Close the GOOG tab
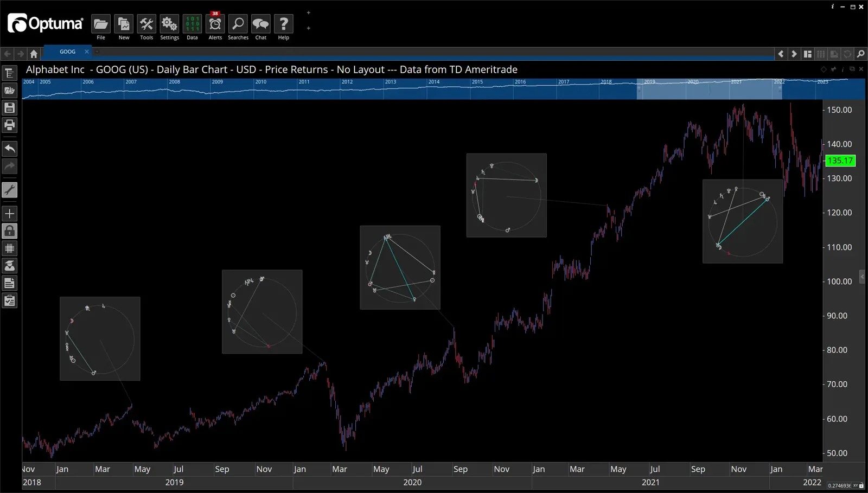Screen dimensions: 868x493 [86, 52]
